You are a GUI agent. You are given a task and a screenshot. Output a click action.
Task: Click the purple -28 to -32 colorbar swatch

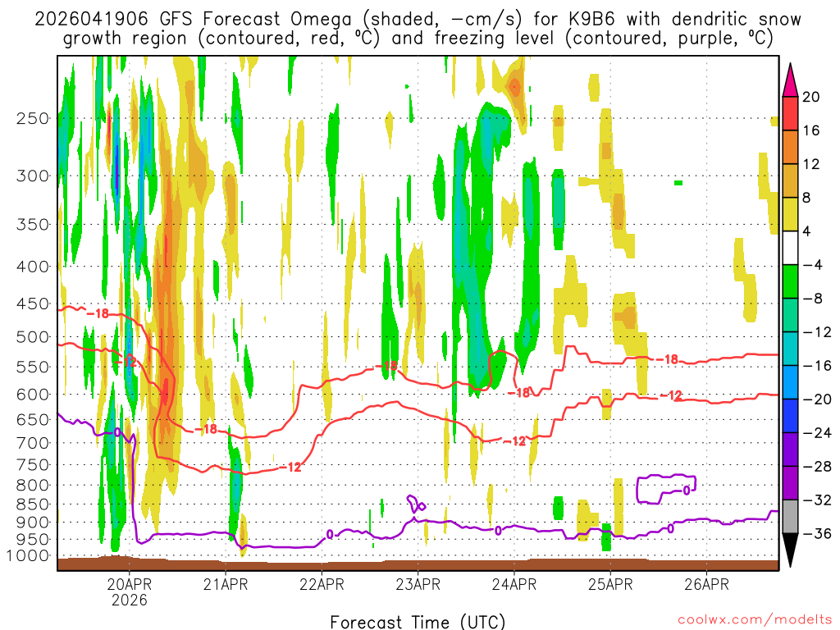pyautogui.click(x=790, y=482)
